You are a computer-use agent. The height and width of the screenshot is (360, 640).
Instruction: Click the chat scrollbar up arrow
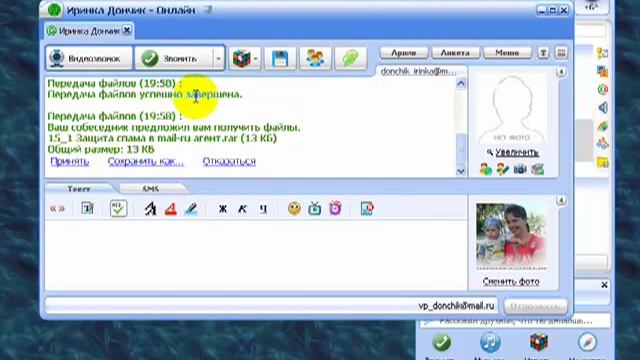pos(460,84)
